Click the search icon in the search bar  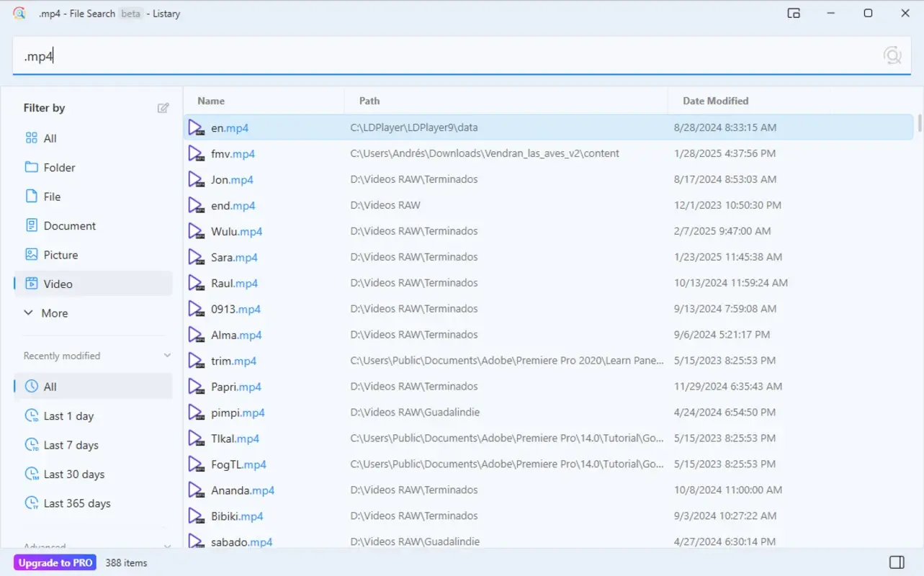(x=892, y=55)
